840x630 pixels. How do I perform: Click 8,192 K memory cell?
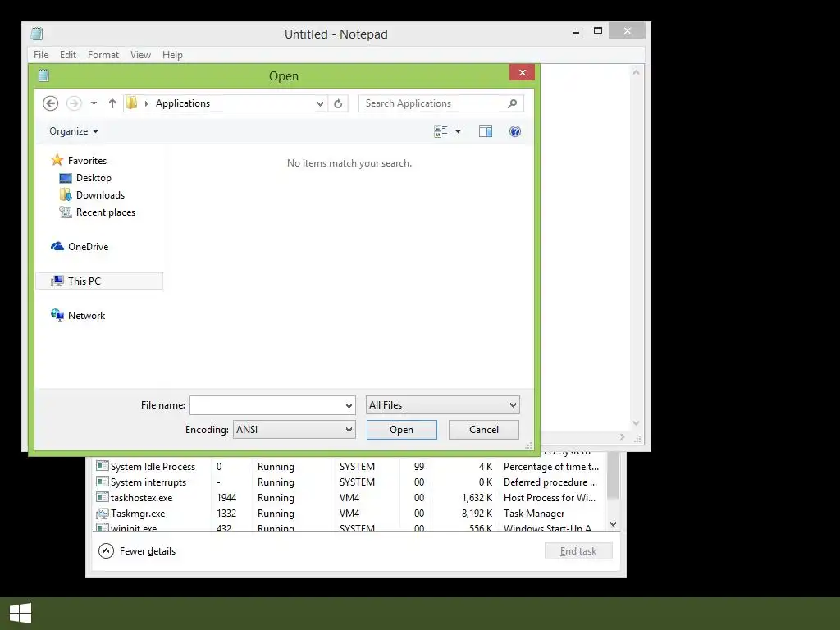(477, 514)
